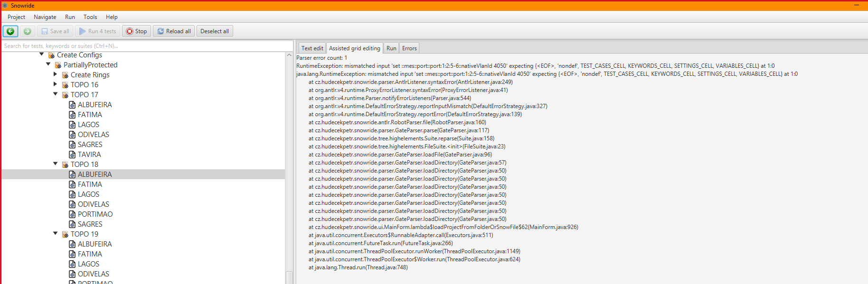Click the LAGOS file icon under TOPO 18

(72, 194)
